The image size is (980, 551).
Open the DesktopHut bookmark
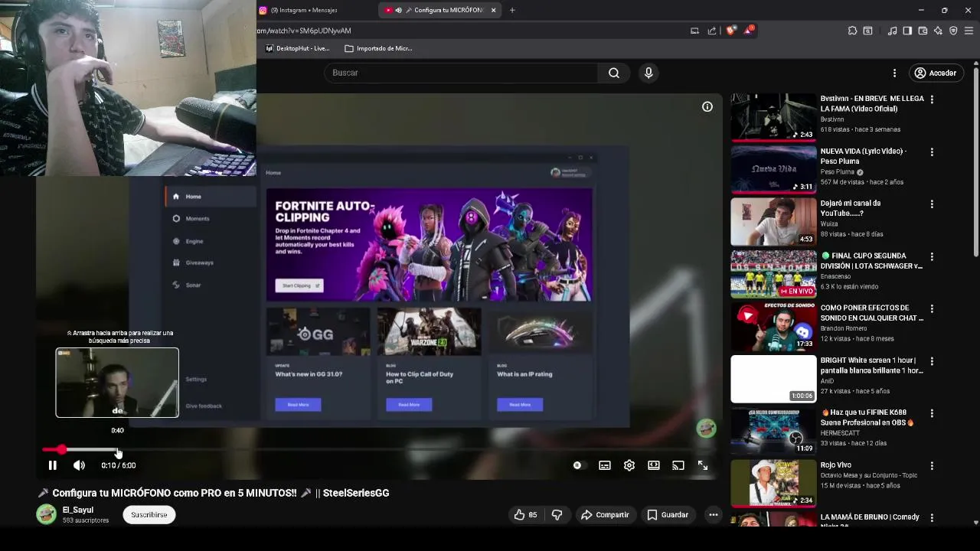coord(297,48)
